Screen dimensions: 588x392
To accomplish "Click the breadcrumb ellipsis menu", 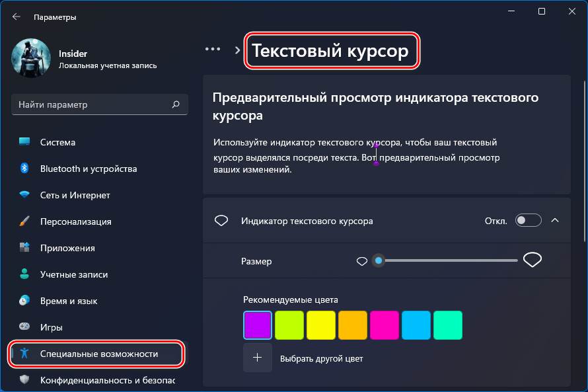I will [213, 50].
